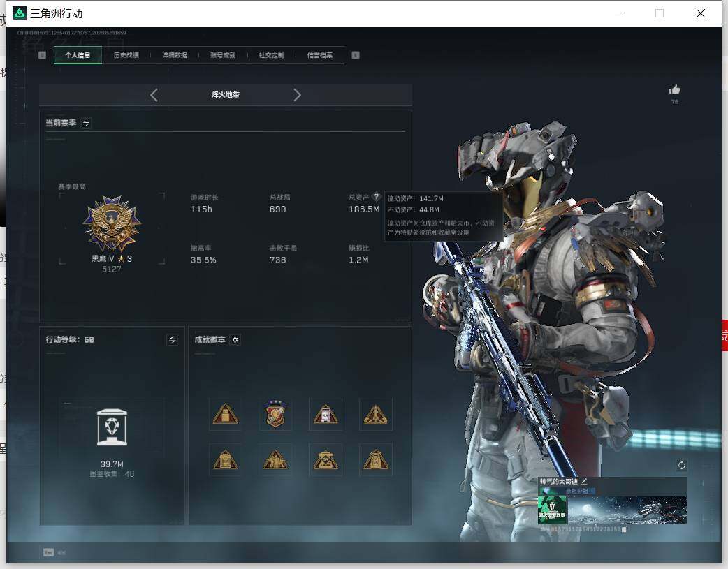This screenshot has height=569, width=728.
Task: Click the 击败干员 value 738
Action: [x=277, y=260]
